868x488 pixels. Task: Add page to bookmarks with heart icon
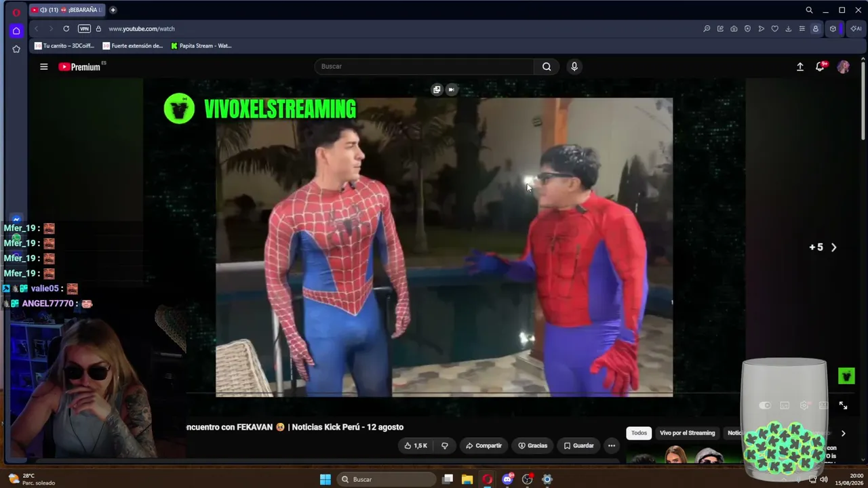[x=774, y=28]
